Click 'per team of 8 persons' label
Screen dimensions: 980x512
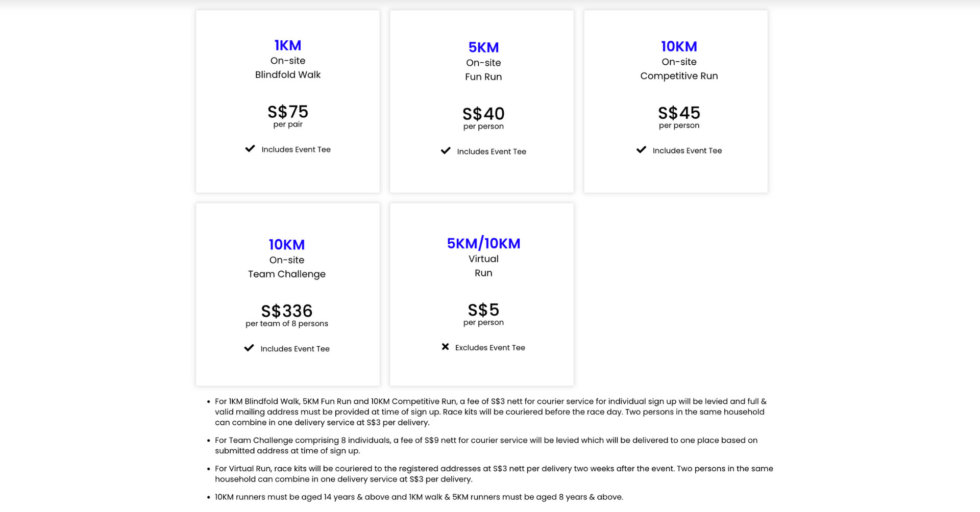[x=287, y=324]
